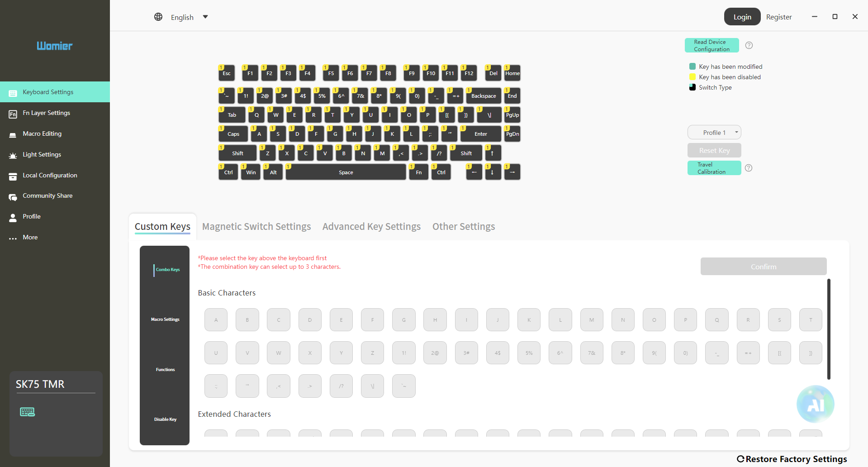Click help icon beside Read Device Configuration
Image resolution: width=868 pixels, height=467 pixels.
[x=749, y=45]
